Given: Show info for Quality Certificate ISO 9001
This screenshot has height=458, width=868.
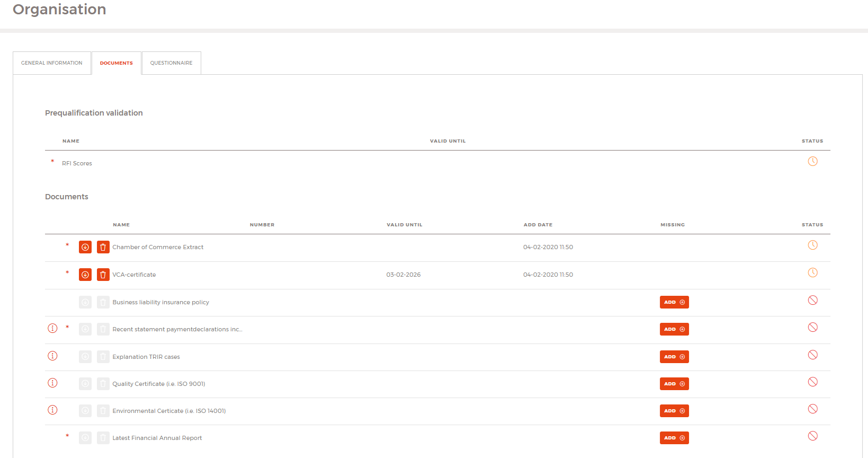Looking at the screenshot, I should [52, 383].
